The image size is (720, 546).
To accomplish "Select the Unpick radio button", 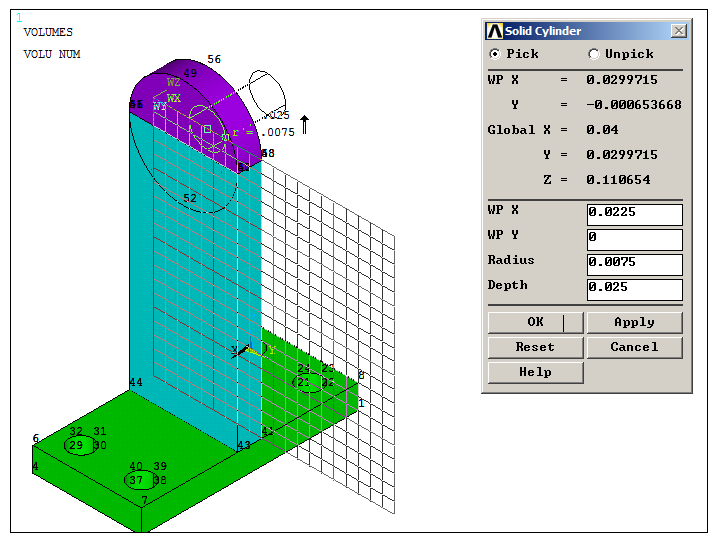I will click(594, 54).
